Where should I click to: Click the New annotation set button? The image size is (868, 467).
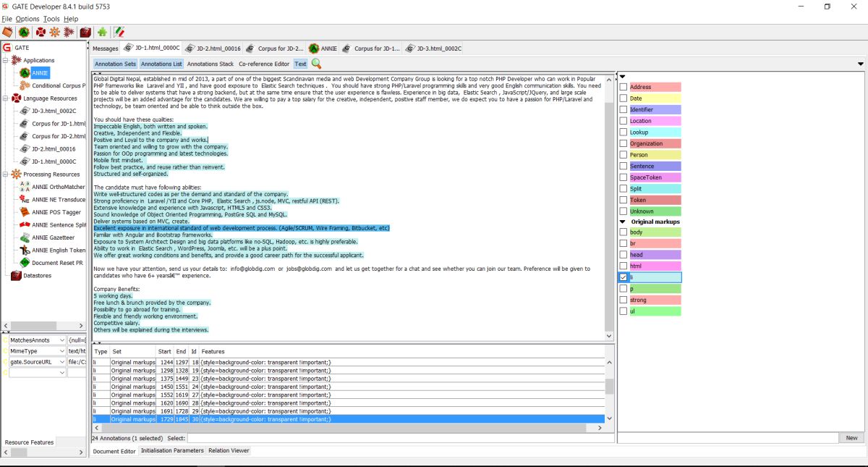point(851,438)
